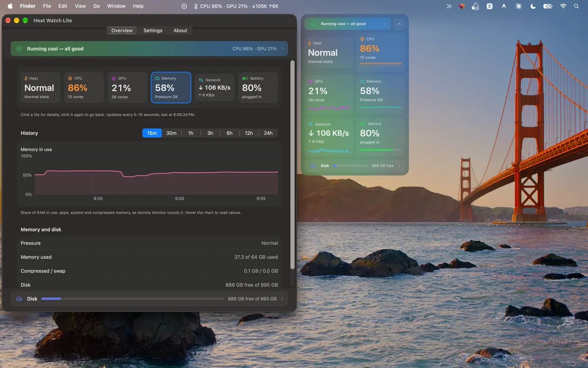Screen dimensions: 588x368
Task: Click the green checkmark icon in the Overview status banner
Action: tap(19, 49)
